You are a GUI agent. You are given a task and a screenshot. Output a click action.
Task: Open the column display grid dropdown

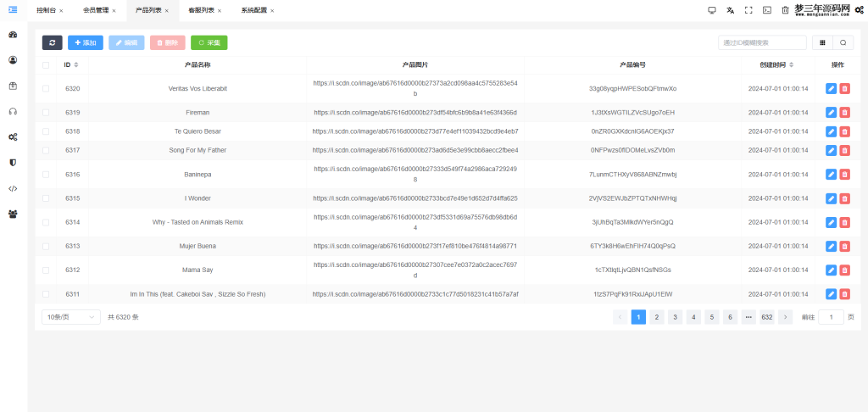[x=821, y=42]
